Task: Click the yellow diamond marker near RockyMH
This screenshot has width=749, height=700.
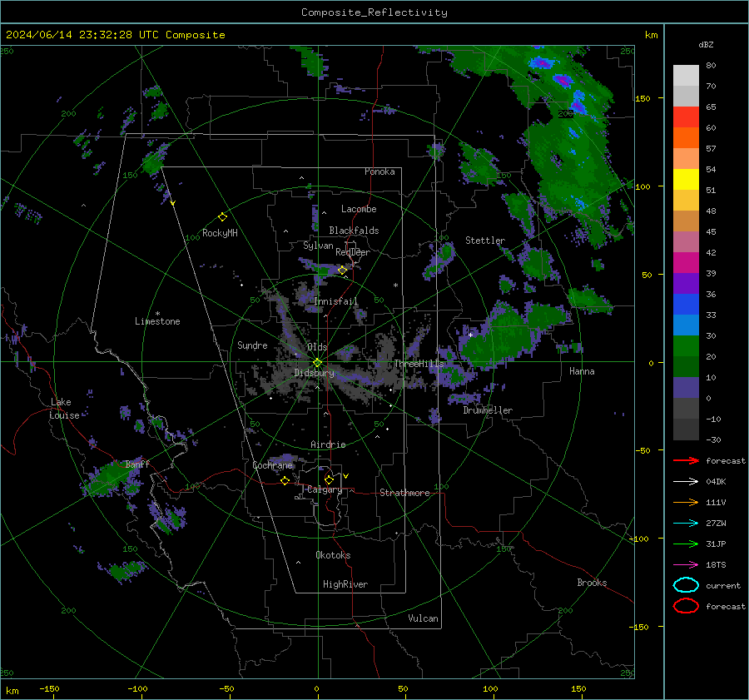Action: (x=222, y=217)
